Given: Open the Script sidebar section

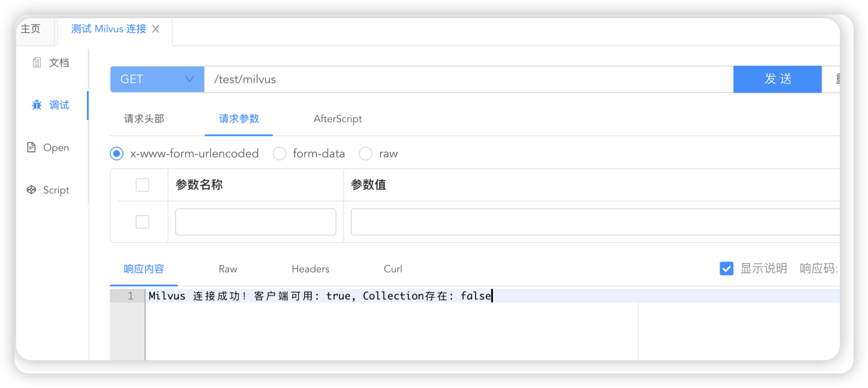Looking at the screenshot, I should 48,190.
